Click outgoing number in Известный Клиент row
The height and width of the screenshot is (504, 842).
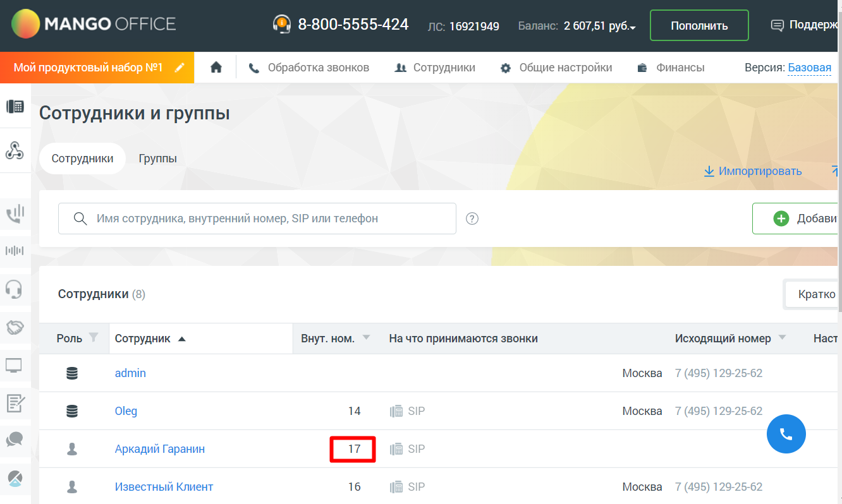(719, 487)
